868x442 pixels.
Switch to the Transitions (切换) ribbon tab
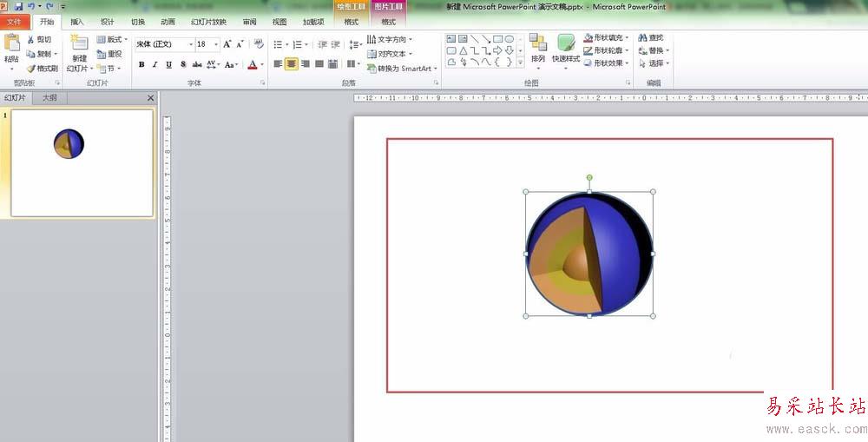(138, 22)
